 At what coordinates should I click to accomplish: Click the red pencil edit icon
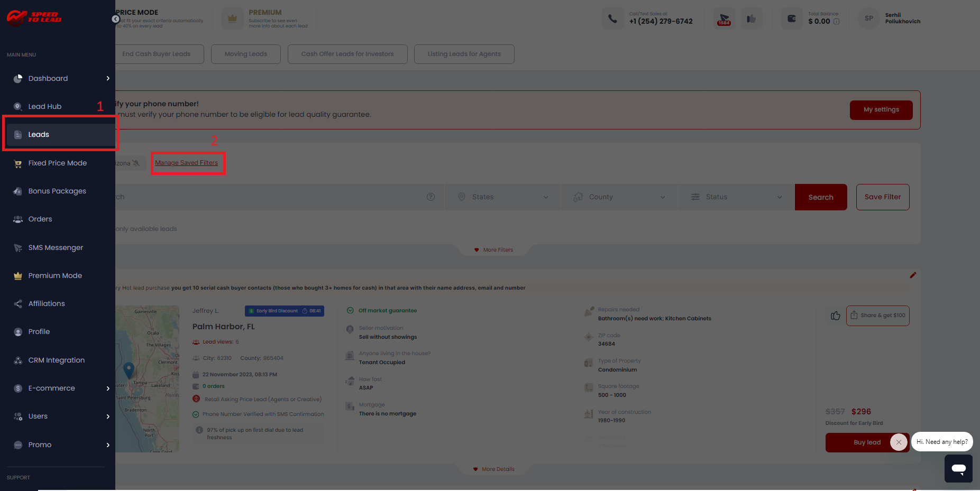(x=913, y=275)
